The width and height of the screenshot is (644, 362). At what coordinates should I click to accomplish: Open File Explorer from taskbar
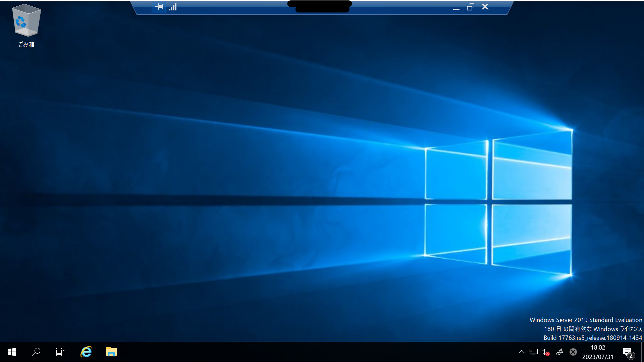point(111,352)
